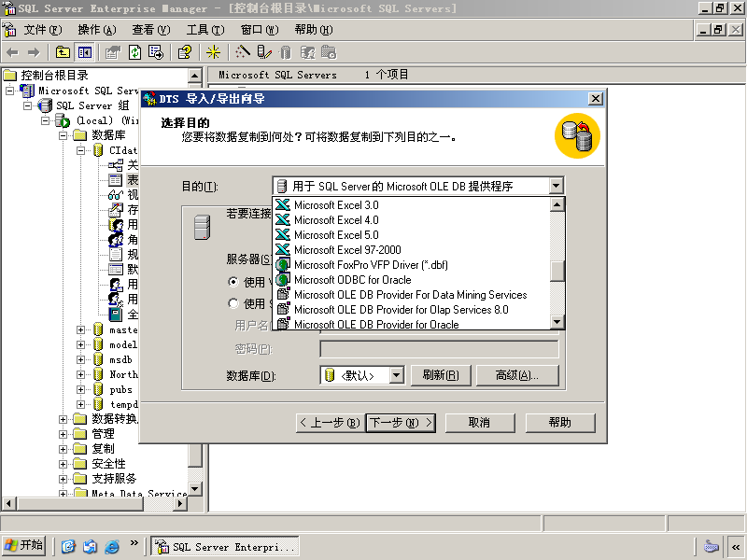Click the 密码(P) password field
747x560 pixels.
[x=439, y=349]
